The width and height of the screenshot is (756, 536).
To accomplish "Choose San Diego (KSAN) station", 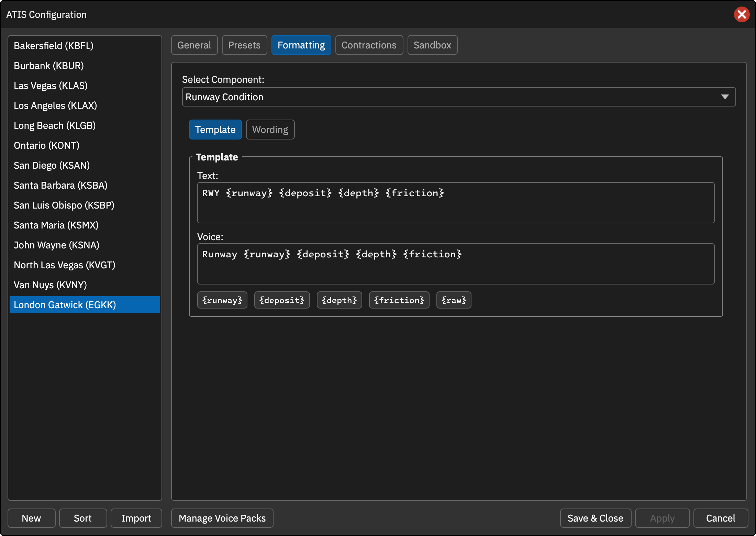I will (85, 165).
